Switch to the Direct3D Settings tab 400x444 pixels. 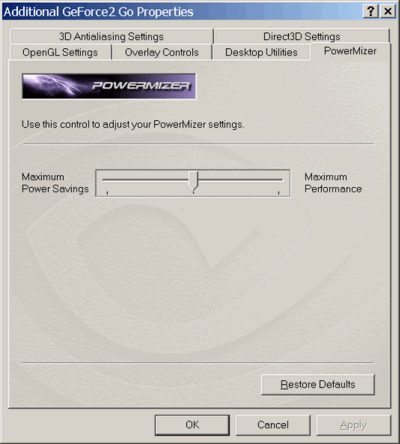[301, 36]
